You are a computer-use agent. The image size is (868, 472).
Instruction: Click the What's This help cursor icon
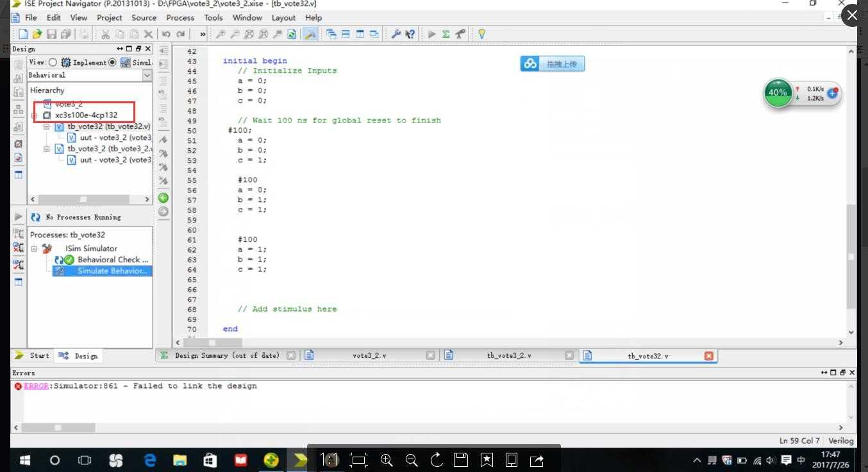tap(410, 34)
